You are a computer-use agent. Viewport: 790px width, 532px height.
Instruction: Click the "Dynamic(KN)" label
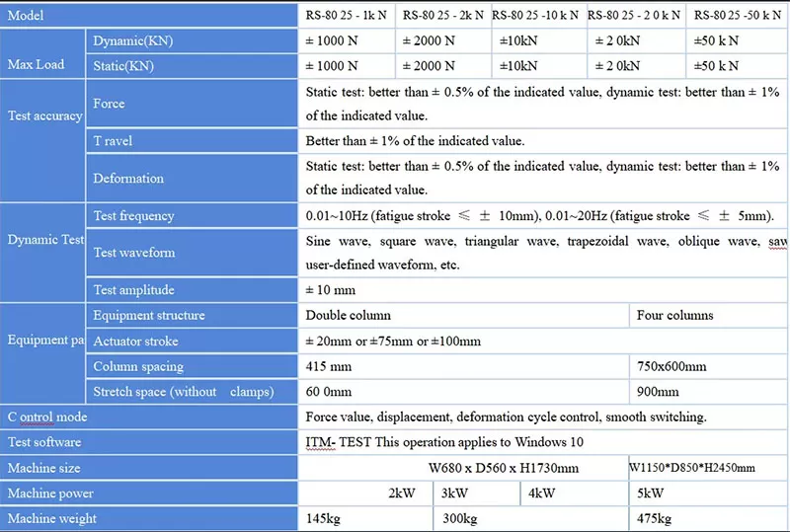(133, 40)
